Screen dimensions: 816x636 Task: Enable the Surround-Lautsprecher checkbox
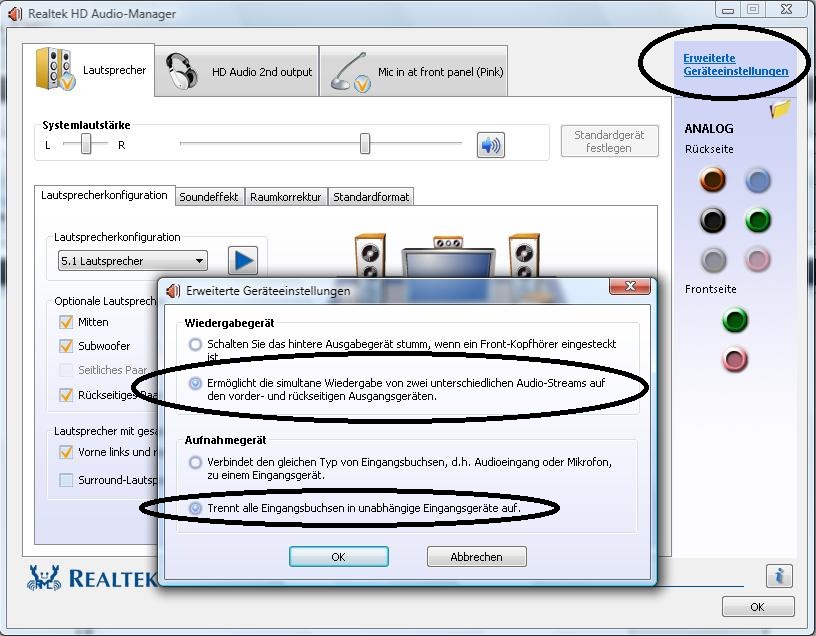66,480
